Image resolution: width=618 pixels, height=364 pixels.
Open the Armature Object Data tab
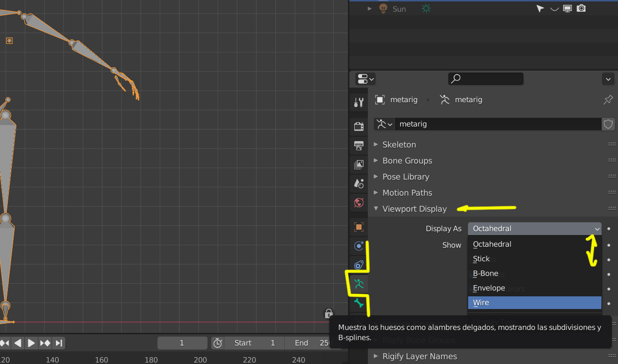359,284
